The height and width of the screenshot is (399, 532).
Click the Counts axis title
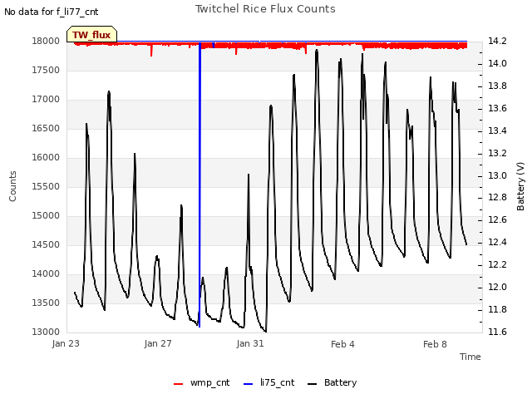point(12,186)
